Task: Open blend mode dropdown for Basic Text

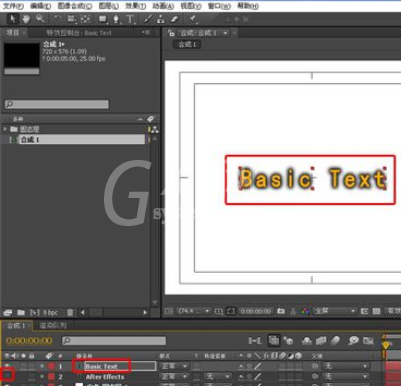Action: click(x=174, y=366)
